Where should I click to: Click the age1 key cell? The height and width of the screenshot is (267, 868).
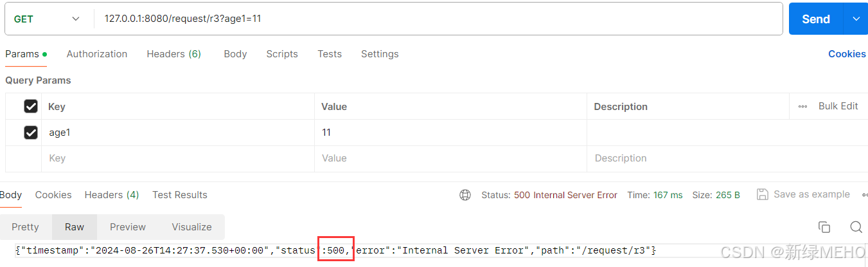(x=178, y=133)
